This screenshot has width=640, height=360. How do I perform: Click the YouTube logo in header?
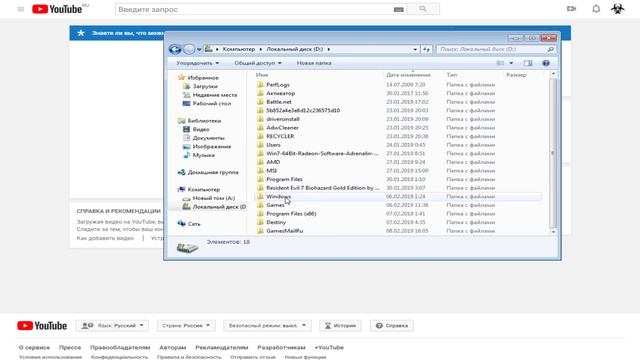point(57,9)
